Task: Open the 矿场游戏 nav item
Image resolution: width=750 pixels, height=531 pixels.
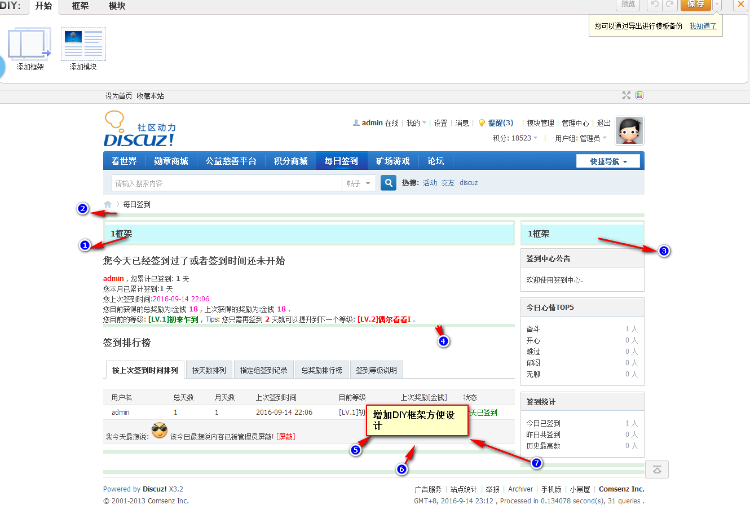Action: tap(393, 161)
